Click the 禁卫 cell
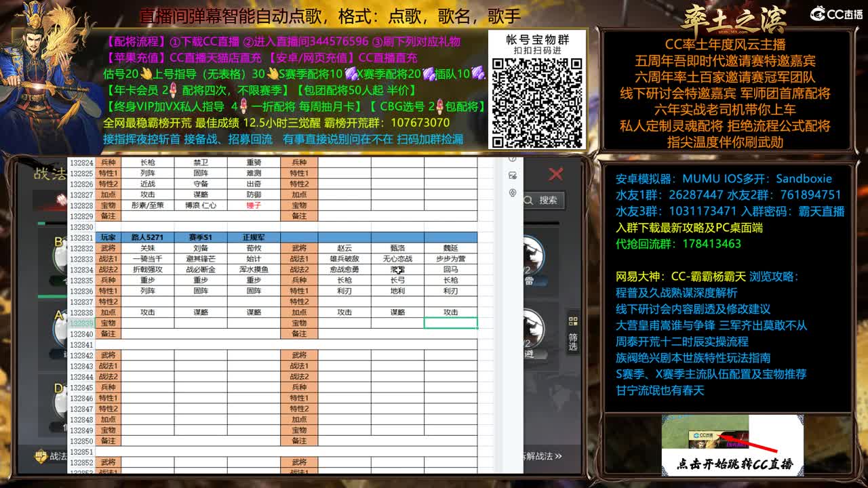Screen dimensions: 868x488 tap(200, 163)
